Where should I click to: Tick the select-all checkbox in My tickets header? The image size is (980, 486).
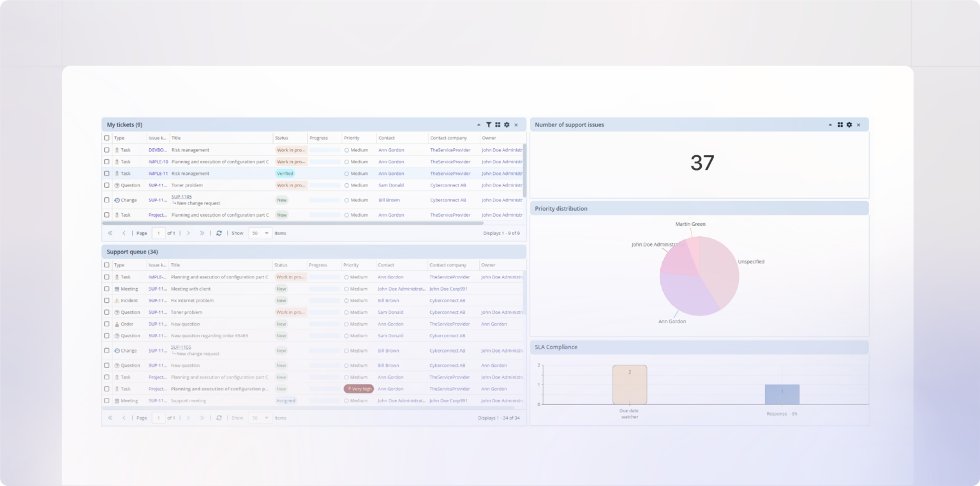coord(107,138)
